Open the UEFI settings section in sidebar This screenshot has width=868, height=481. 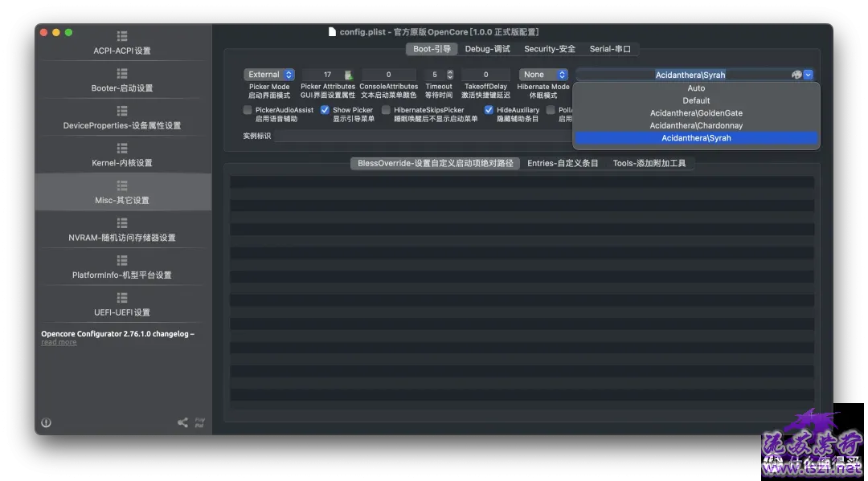(x=122, y=305)
